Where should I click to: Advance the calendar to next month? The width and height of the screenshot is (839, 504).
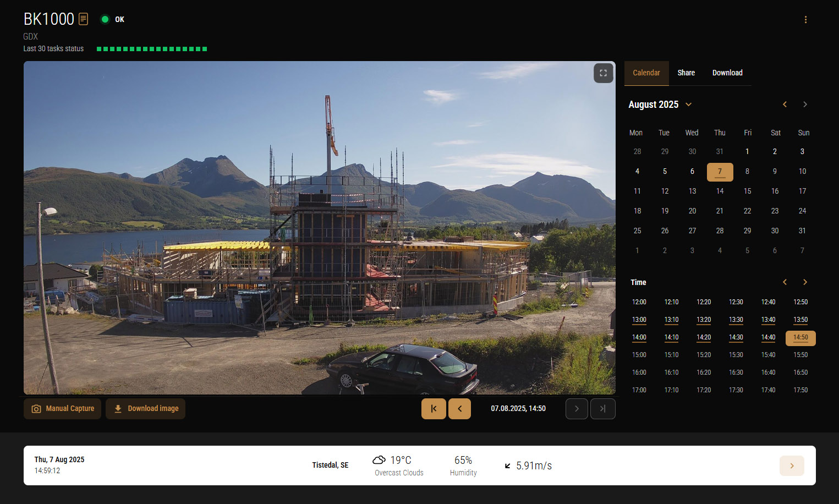pos(805,104)
